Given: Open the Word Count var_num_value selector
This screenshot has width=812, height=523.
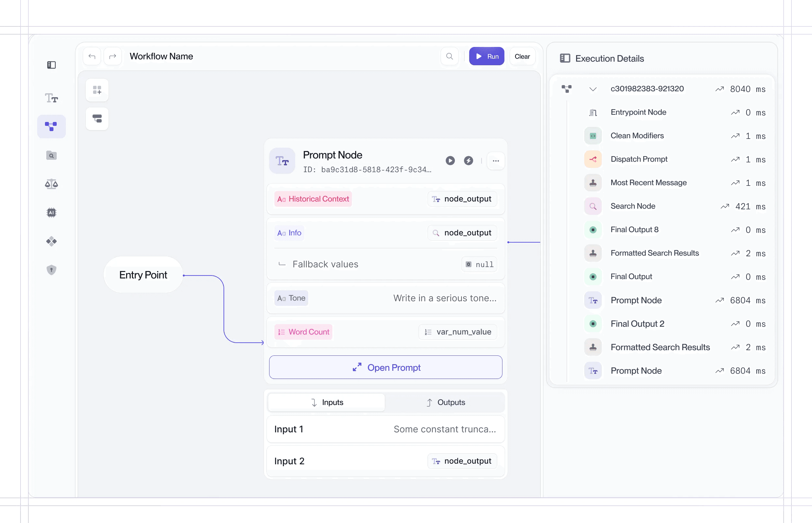Looking at the screenshot, I should 457,332.
